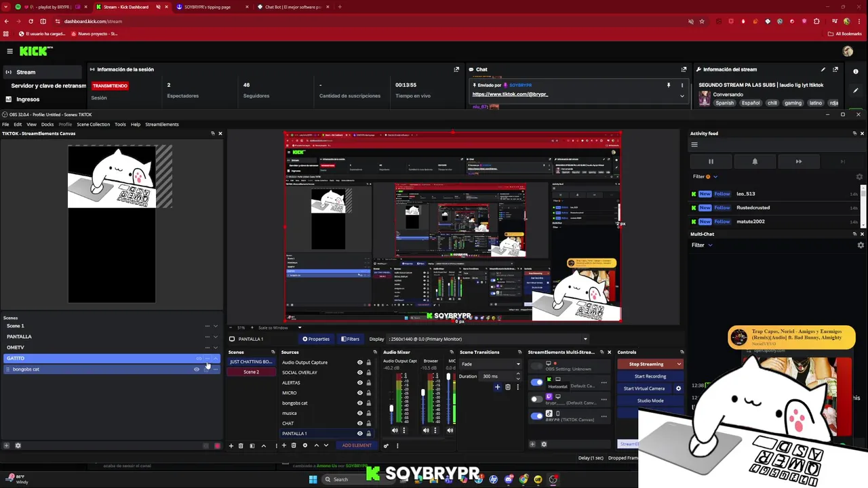868x488 pixels.
Task: Click Start Virtual Camera button
Action: point(644,388)
